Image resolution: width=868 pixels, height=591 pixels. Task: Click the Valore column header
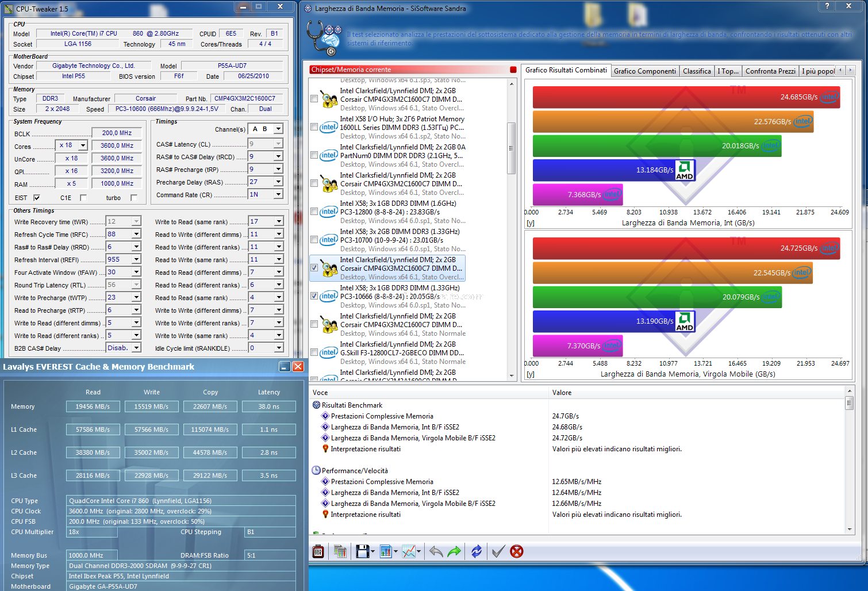[x=697, y=393]
